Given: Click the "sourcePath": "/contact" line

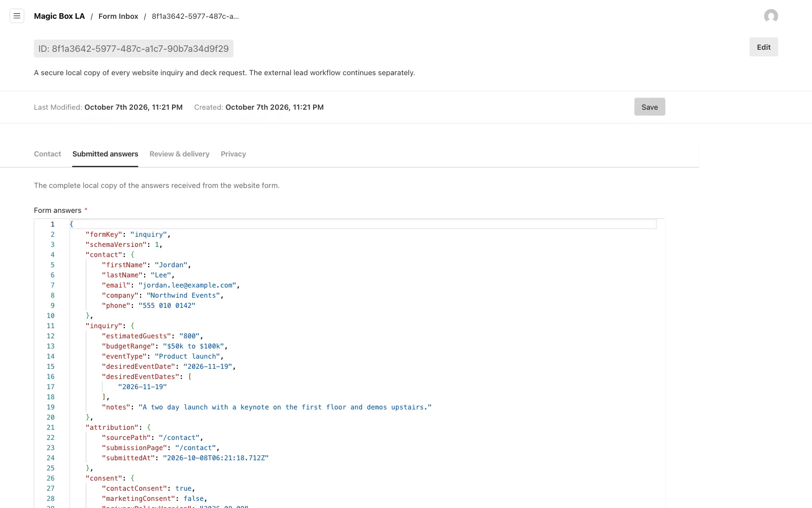Looking at the screenshot, I should [x=152, y=437].
